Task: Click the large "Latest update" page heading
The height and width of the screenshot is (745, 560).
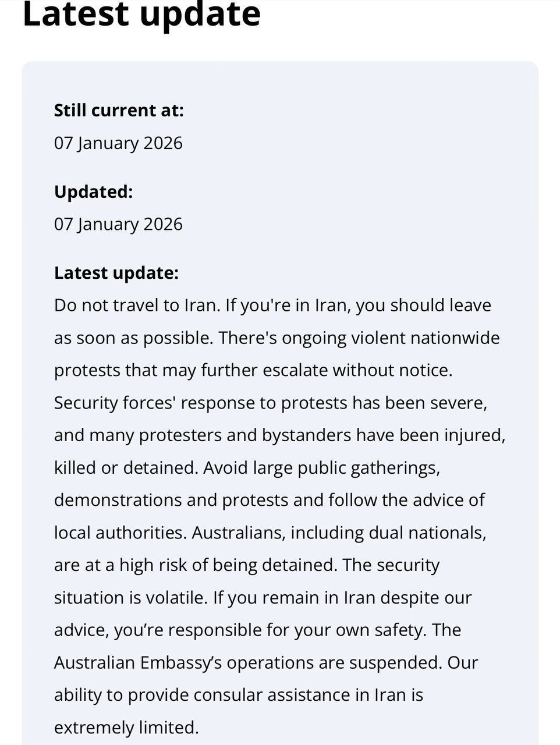Action: tap(141, 14)
